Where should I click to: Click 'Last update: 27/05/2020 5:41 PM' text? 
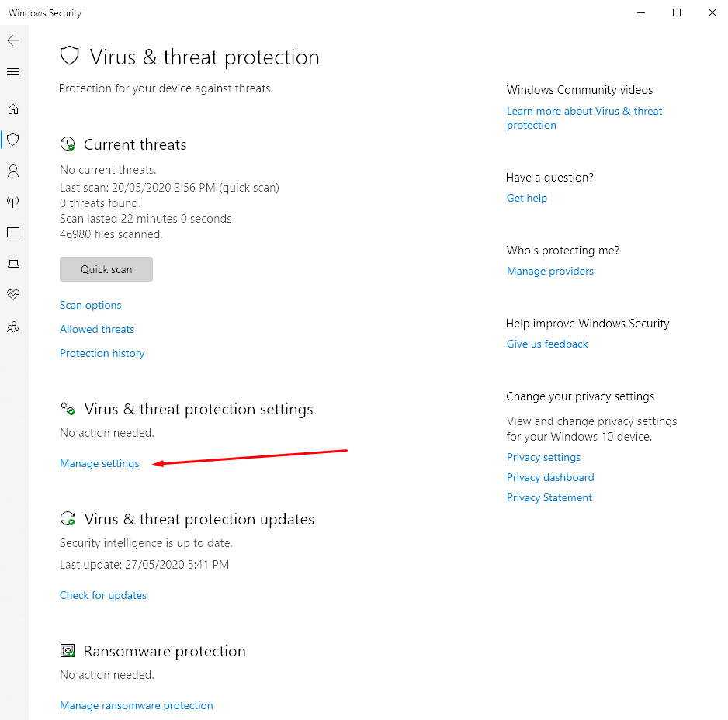tap(144, 565)
